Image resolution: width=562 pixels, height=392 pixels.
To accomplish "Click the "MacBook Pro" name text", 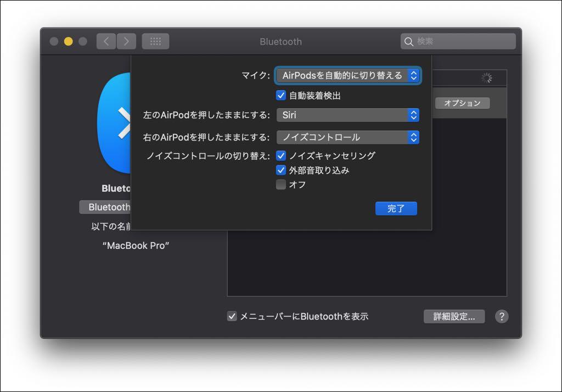I will 136,245.
